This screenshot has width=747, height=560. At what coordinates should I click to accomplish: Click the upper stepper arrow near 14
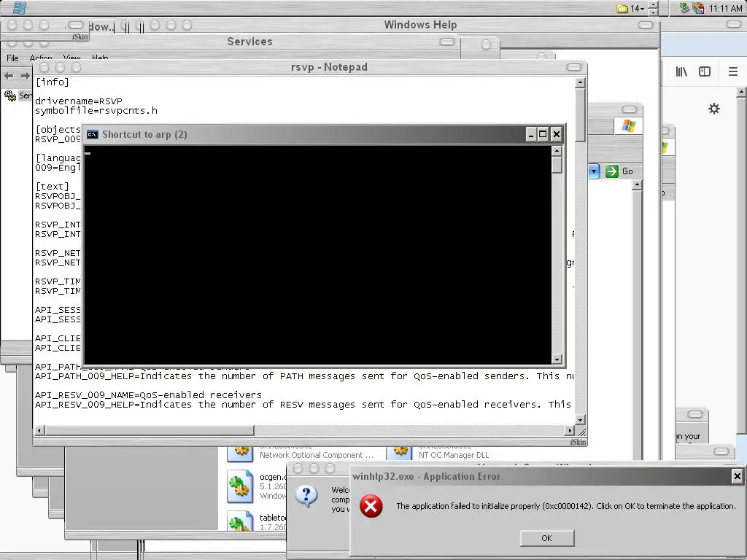(653, 5)
